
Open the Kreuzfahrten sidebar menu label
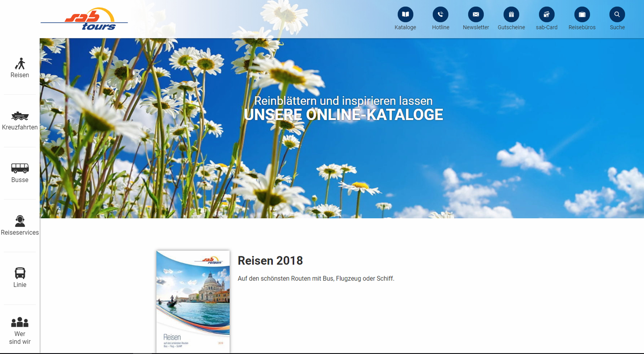[x=20, y=127]
